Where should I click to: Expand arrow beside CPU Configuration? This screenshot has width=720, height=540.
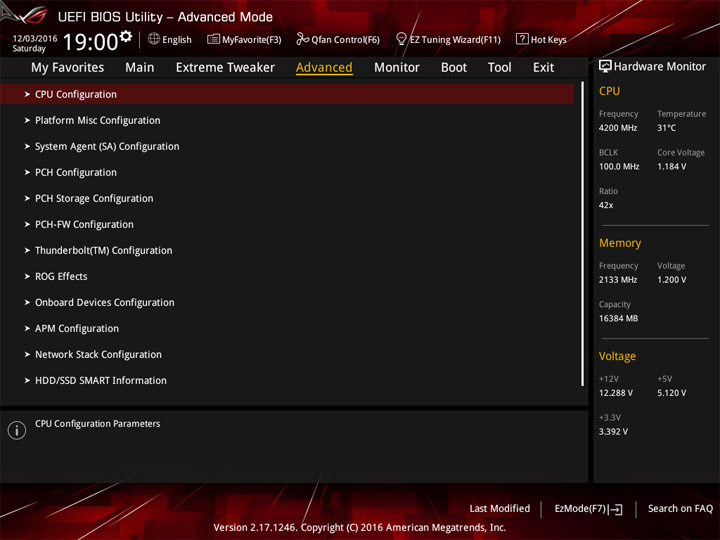coord(27,94)
